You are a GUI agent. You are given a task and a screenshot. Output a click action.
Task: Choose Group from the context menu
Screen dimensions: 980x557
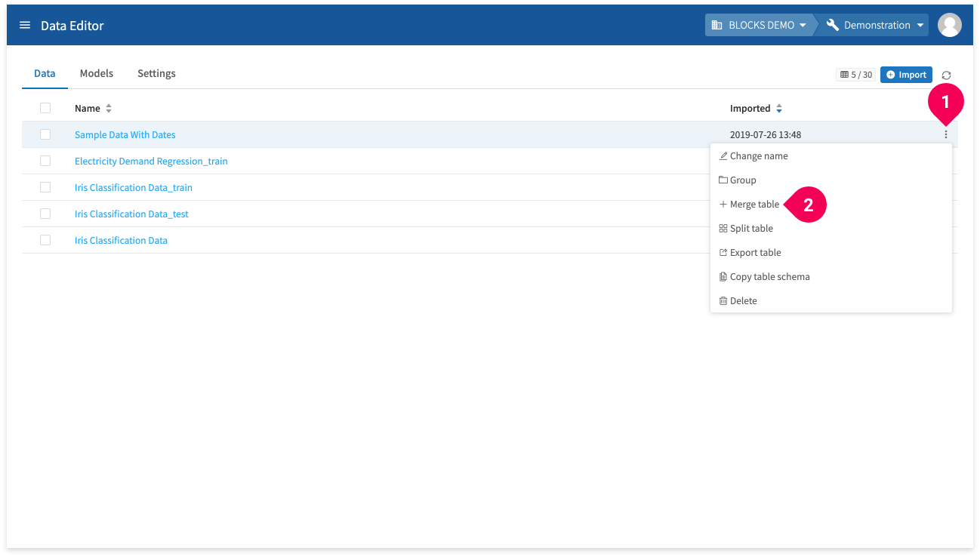pos(831,180)
